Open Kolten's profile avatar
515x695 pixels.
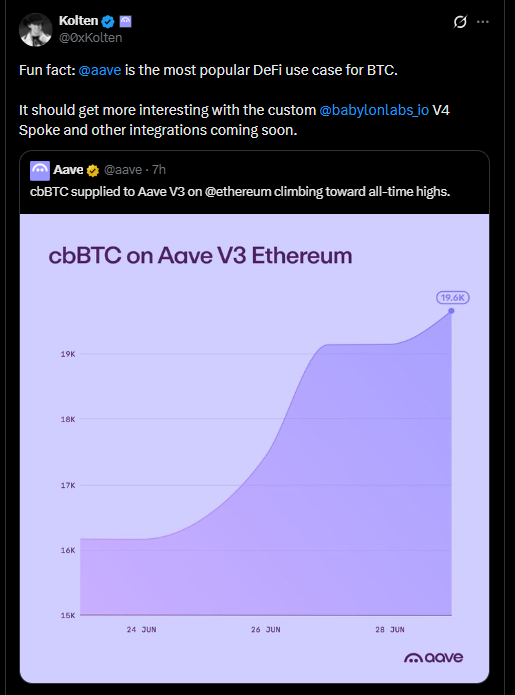pos(35,30)
